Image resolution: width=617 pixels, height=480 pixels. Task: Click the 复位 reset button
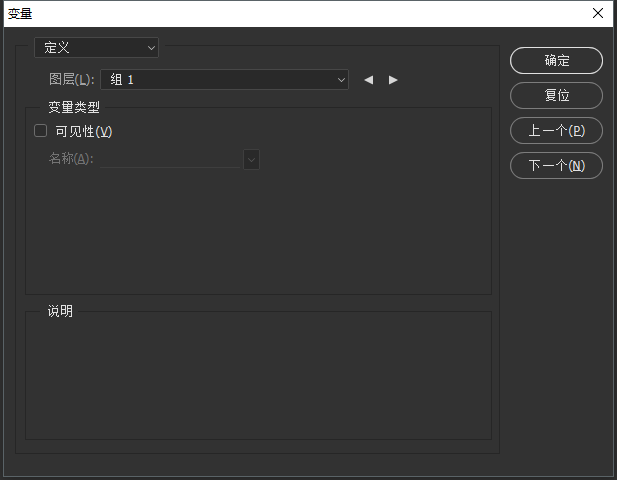pyautogui.click(x=556, y=95)
